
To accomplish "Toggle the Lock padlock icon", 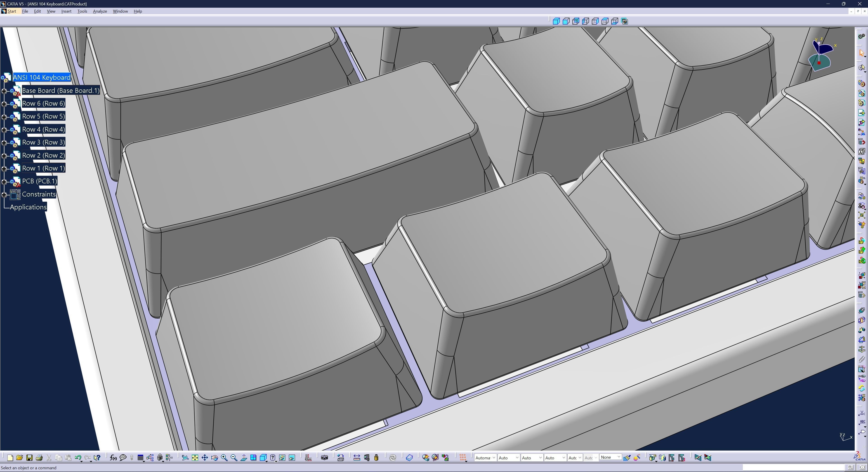I will coord(160,458).
